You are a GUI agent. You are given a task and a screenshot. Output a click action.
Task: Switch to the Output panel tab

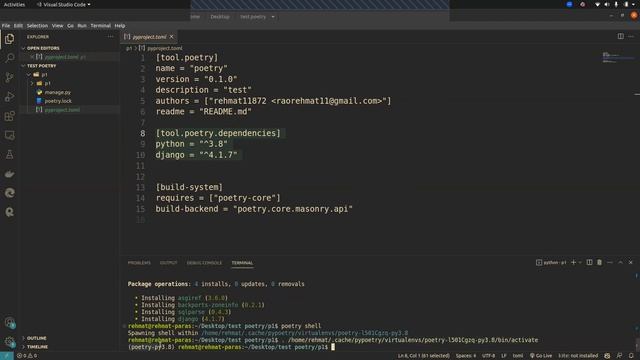pyautogui.click(x=168, y=263)
